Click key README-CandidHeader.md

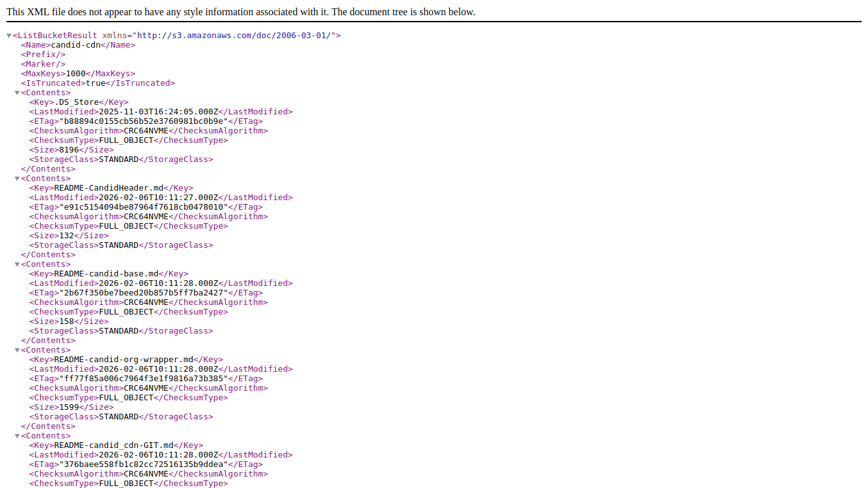109,188
